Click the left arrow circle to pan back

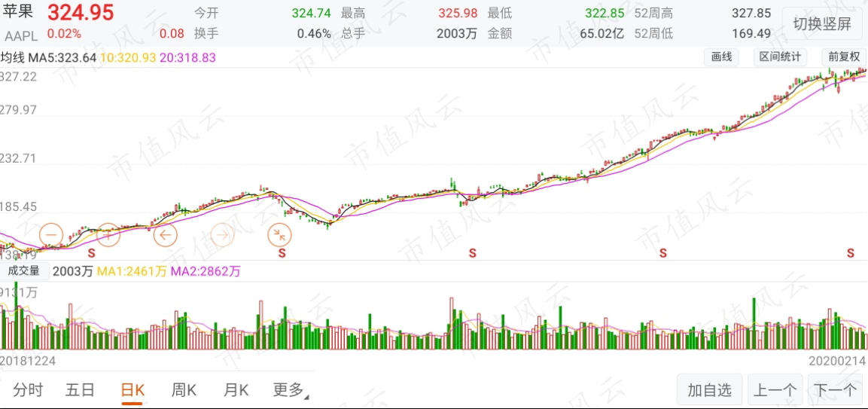pyautogui.click(x=166, y=235)
